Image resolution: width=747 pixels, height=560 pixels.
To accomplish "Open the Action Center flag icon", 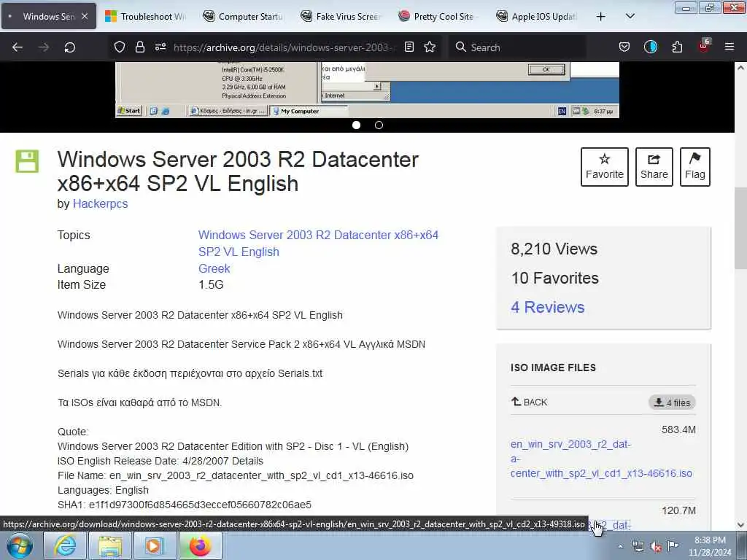I will tap(673, 545).
